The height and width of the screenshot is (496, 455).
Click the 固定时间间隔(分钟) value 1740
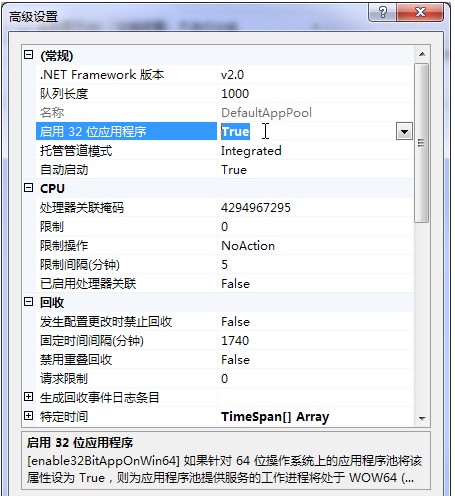235,341
